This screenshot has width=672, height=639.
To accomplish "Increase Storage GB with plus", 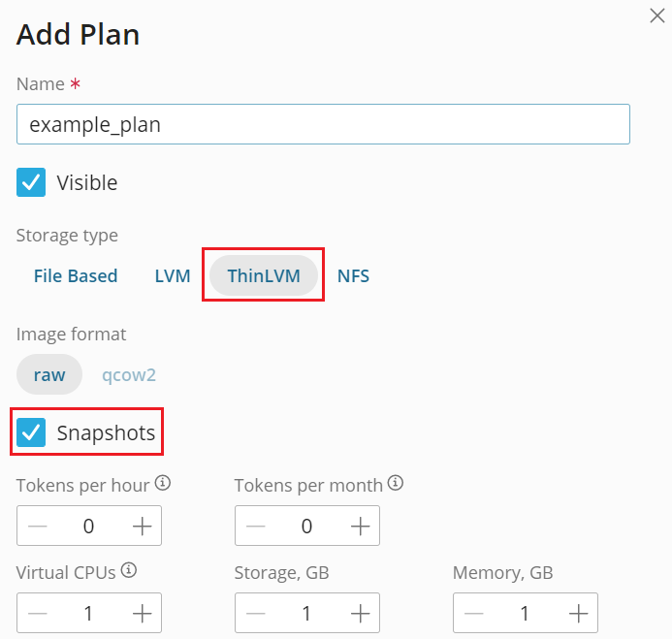I will coord(360,613).
